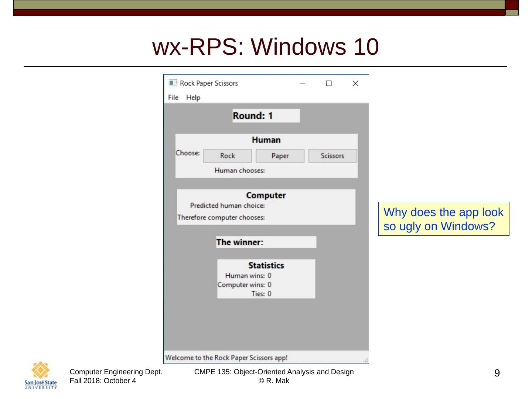
Task: Select the Scissors button
Action: 332,156
